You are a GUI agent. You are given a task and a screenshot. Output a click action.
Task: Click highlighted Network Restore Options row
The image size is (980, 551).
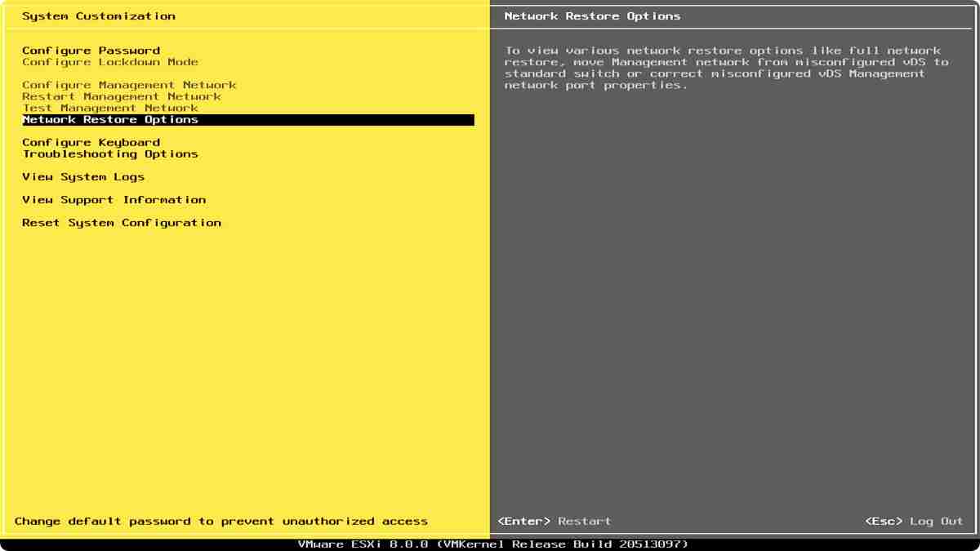point(248,120)
